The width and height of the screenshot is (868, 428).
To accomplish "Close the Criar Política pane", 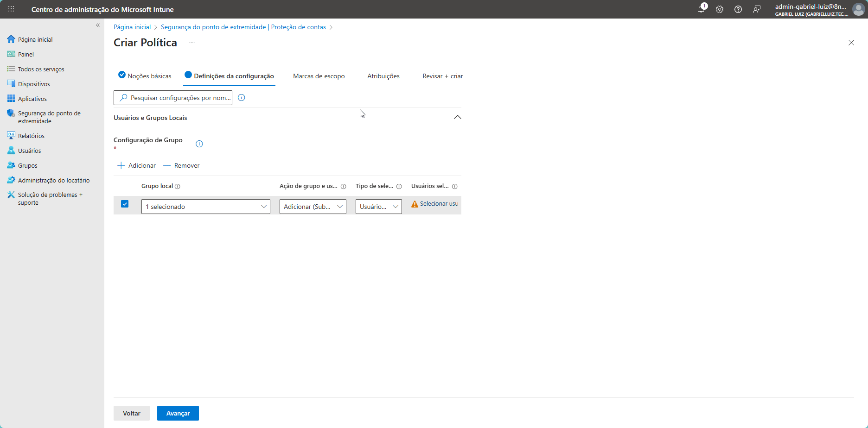I will (851, 43).
